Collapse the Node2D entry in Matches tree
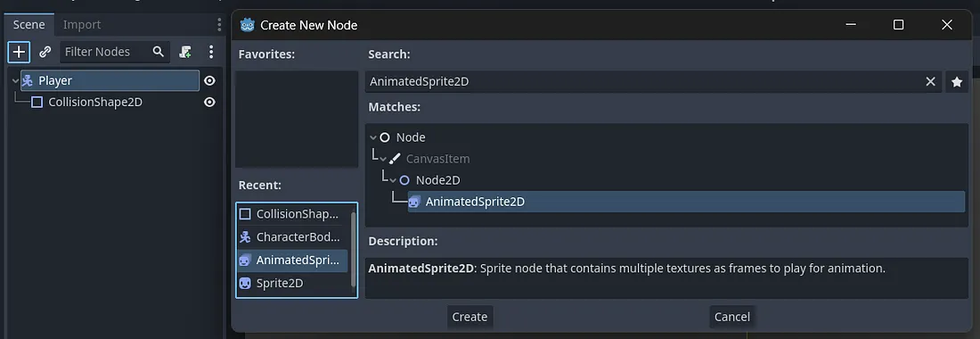 pyautogui.click(x=393, y=180)
